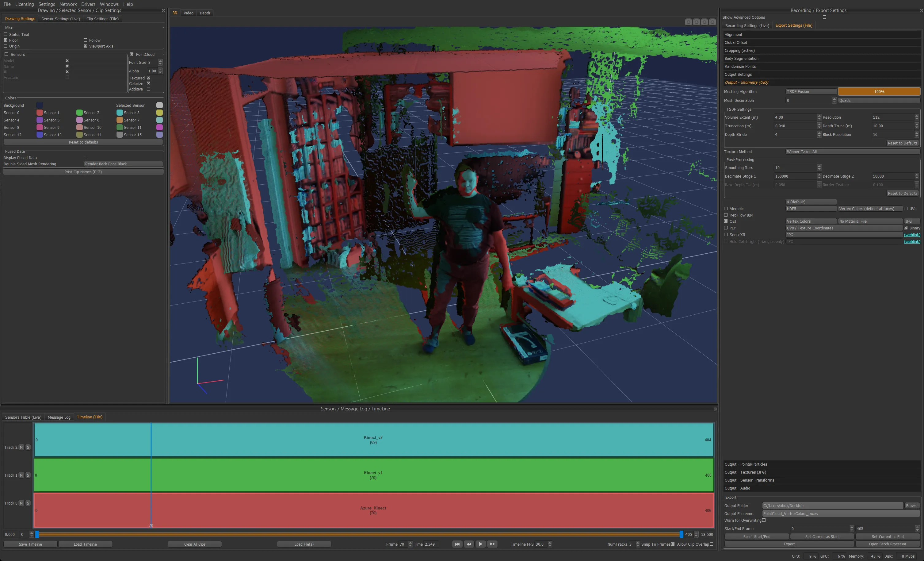Enable Show Advanced Options checkbox
Viewport: 924px width, 561px height.
(x=824, y=17)
